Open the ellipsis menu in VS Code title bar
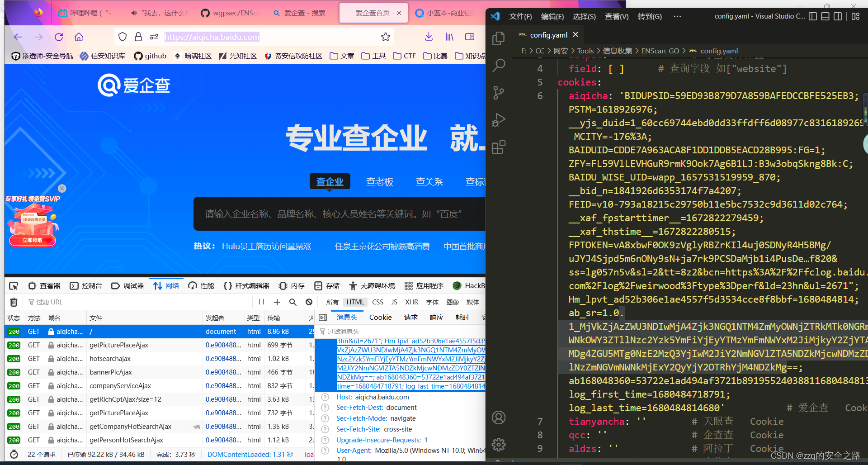 [677, 16]
